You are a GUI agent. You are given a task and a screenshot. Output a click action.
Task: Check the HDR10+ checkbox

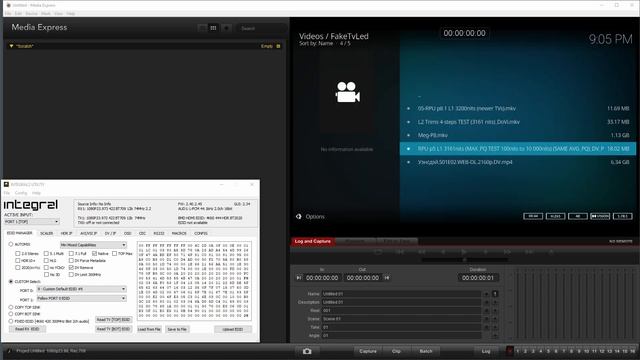coord(18,260)
